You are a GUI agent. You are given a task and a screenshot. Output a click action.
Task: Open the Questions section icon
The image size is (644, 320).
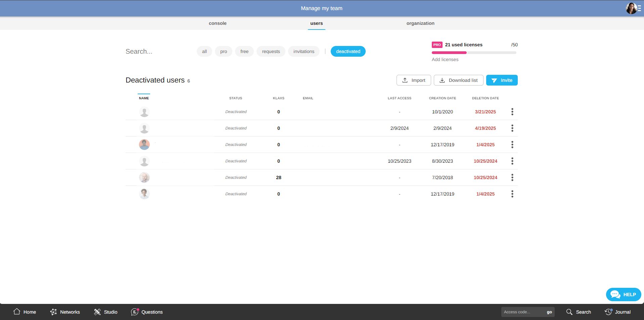click(x=135, y=312)
